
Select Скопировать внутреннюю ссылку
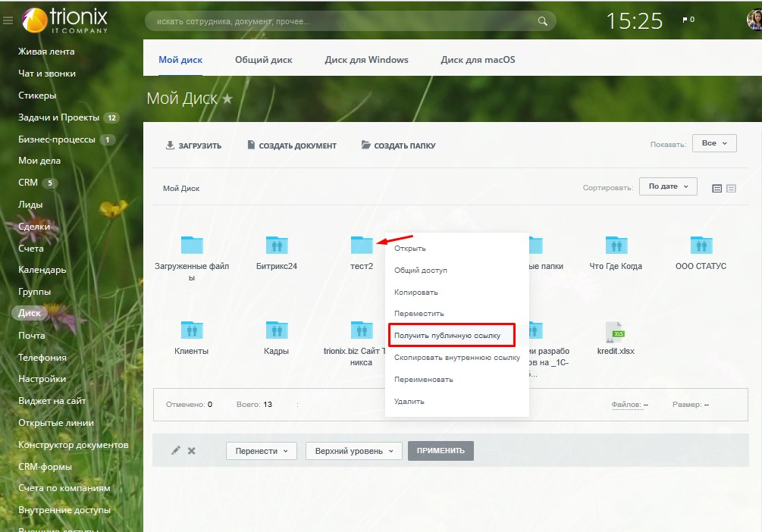point(456,357)
